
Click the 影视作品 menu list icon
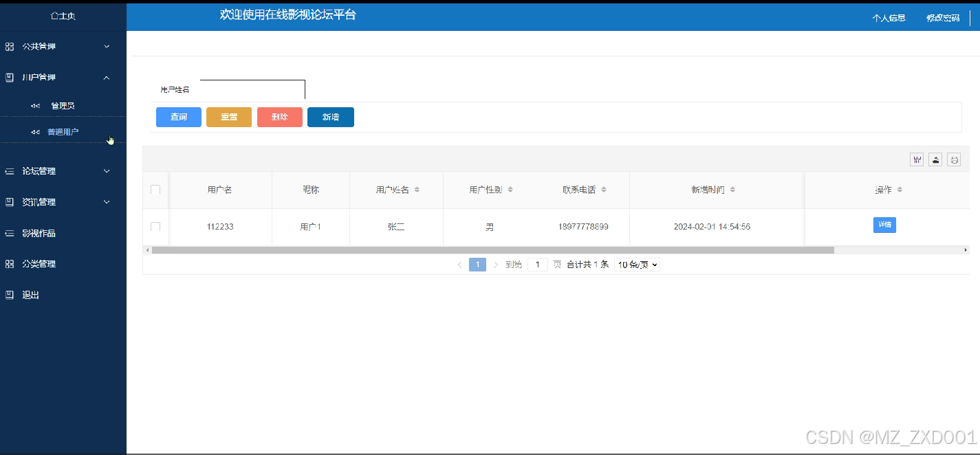coord(10,233)
